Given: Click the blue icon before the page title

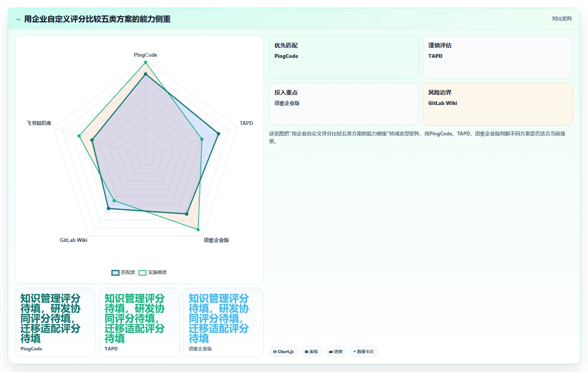Looking at the screenshot, I should [18, 19].
